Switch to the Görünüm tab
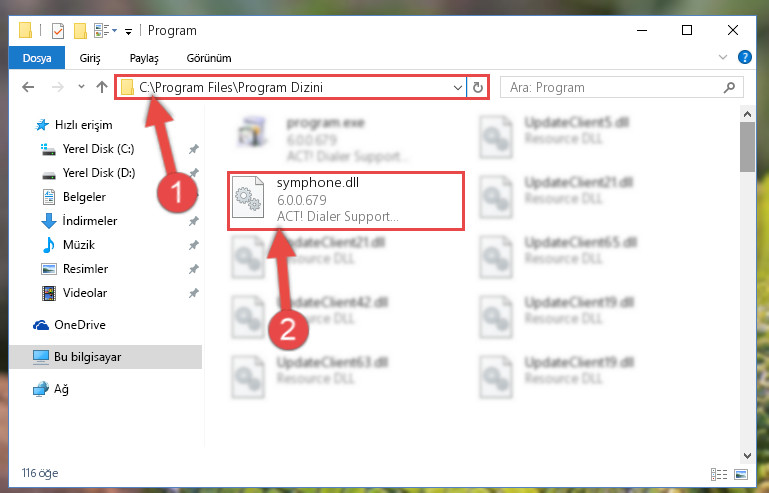Screen dimensions: 769x493 coord(209,58)
